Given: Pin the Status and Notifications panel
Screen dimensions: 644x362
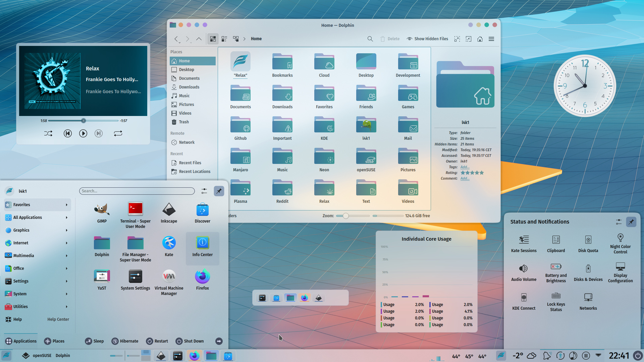Looking at the screenshot, I should pos(631,222).
